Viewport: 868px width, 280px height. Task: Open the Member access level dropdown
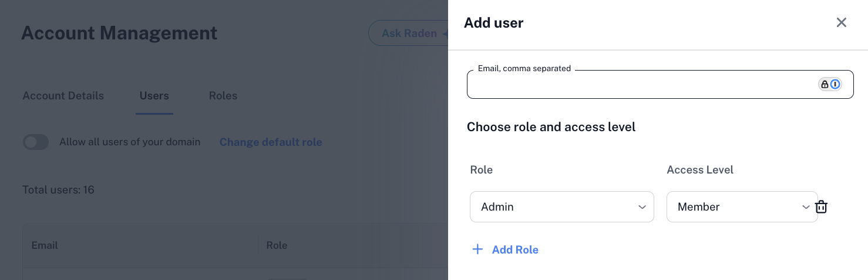[742, 207]
